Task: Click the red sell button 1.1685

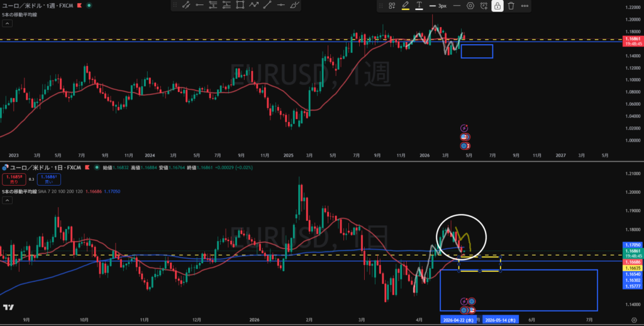Action: pyautogui.click(x=14, y=179)
